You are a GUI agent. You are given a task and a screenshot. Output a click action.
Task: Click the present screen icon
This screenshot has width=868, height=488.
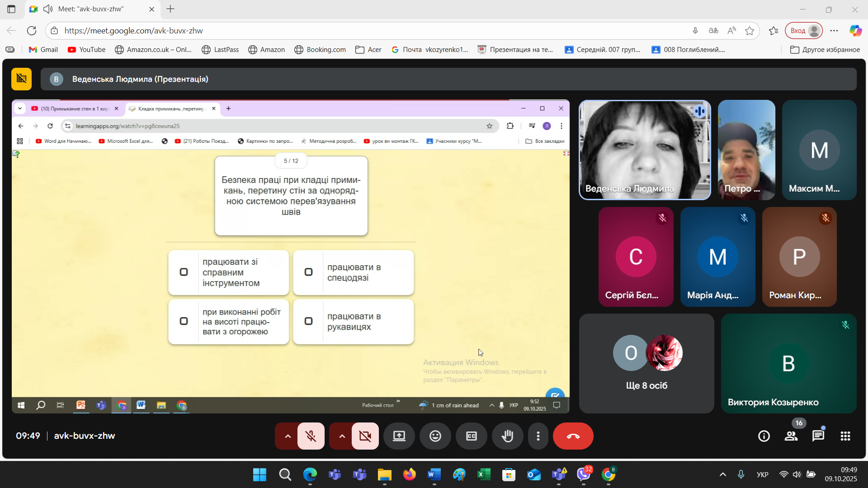click(399, 436)
